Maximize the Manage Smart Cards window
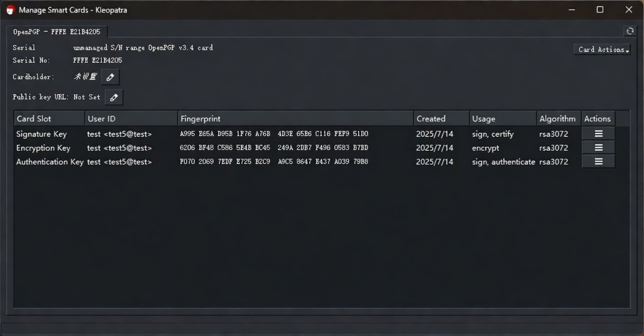Screen dimensions: 644x336 (600, 10)
